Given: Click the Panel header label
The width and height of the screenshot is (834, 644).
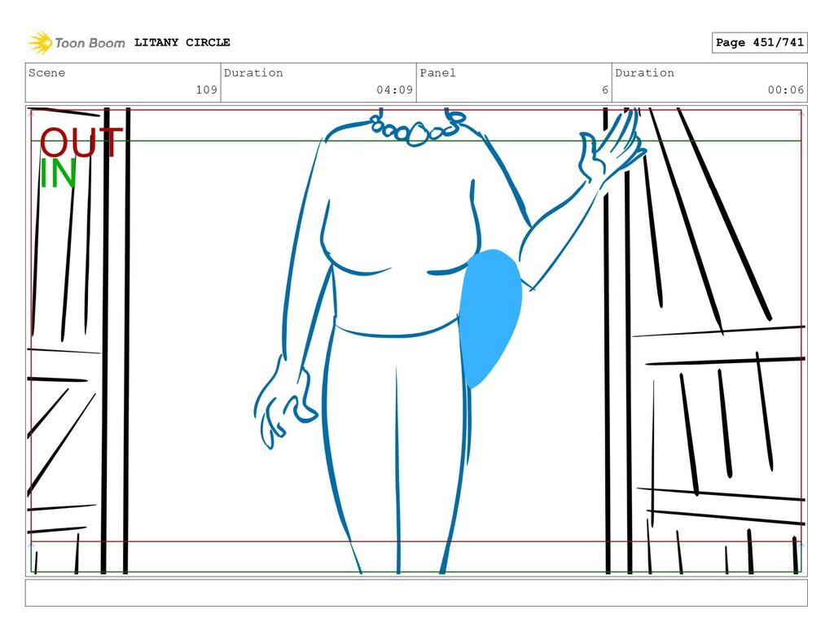Looking at the screenshot, I should pyautogui.click(x=437, y=72).
